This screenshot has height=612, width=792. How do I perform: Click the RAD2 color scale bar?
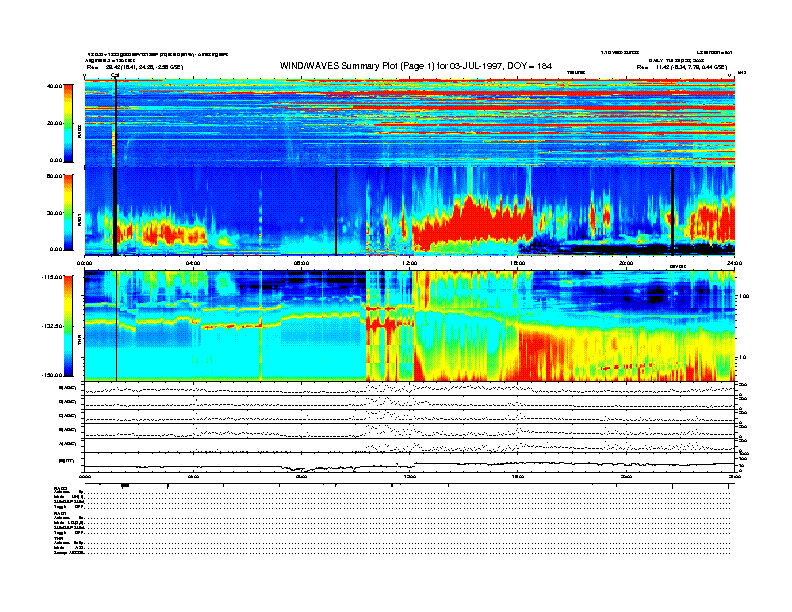coord(68,123)
